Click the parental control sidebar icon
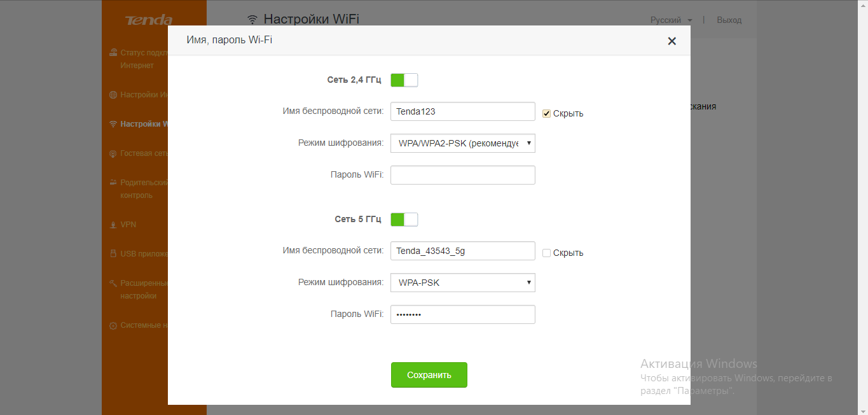Viewport: 868px width, 415px height. point(113,183)
